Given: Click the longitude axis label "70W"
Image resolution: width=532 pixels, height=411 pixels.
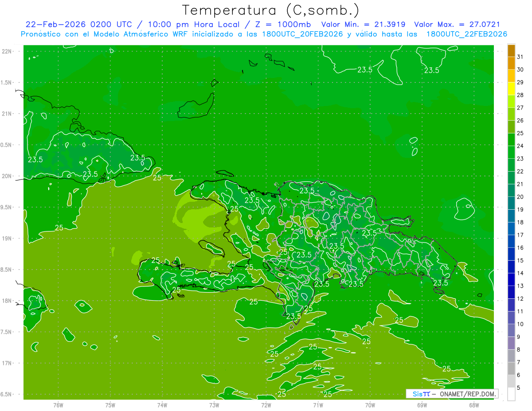Looking at the screenshot, I should pos(370,405).
